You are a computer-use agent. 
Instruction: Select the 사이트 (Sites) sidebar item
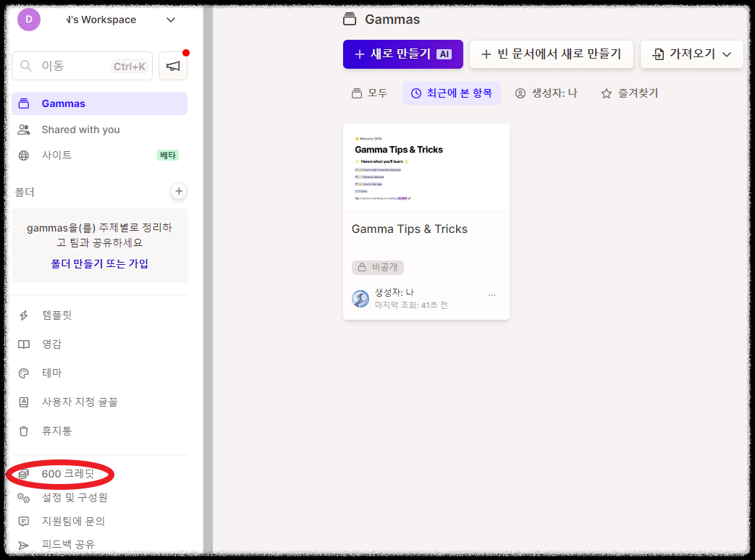(x=54, y=155)
